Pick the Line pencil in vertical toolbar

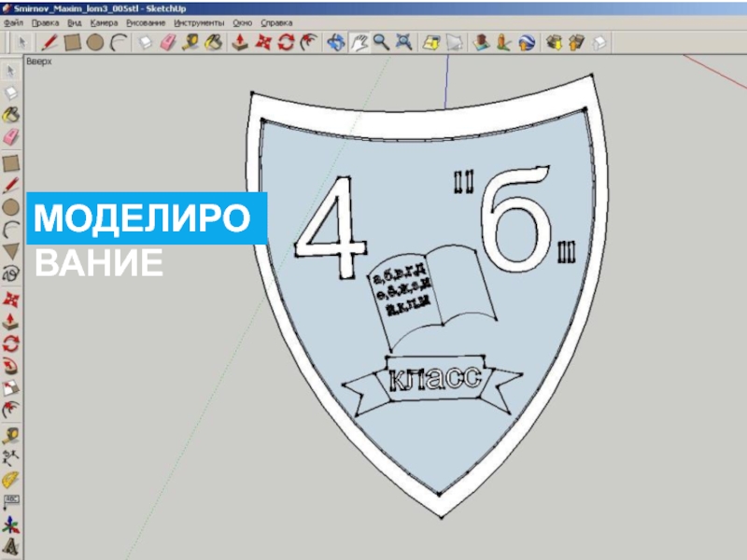tap(11, 186)
